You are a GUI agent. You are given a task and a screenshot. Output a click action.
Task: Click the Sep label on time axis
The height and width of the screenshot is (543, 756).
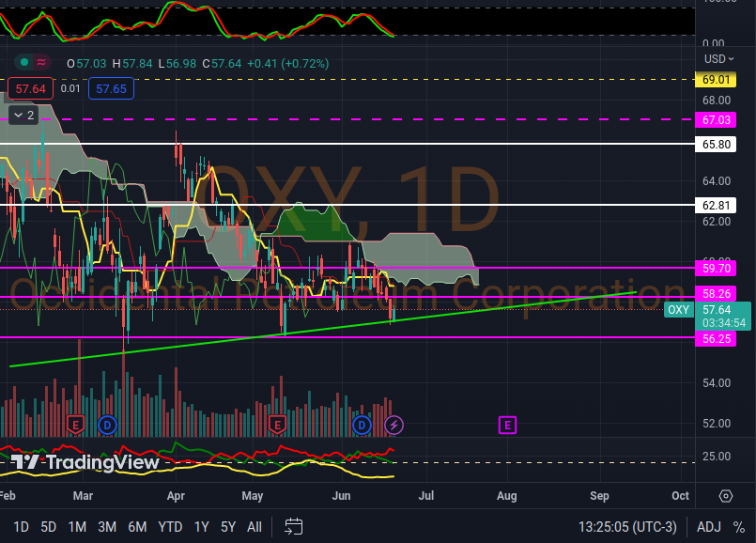(x=599, y=496)
